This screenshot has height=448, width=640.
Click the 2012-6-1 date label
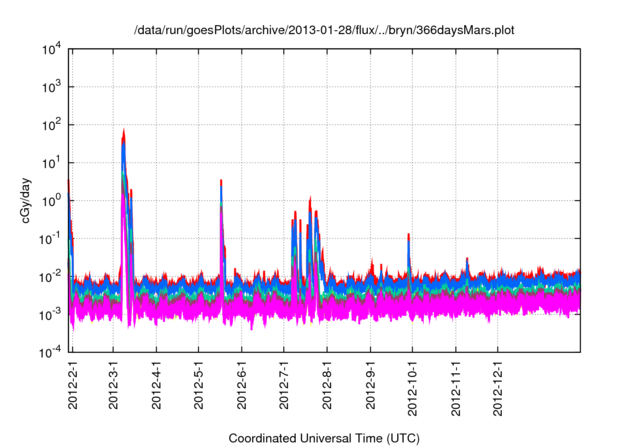242,385
